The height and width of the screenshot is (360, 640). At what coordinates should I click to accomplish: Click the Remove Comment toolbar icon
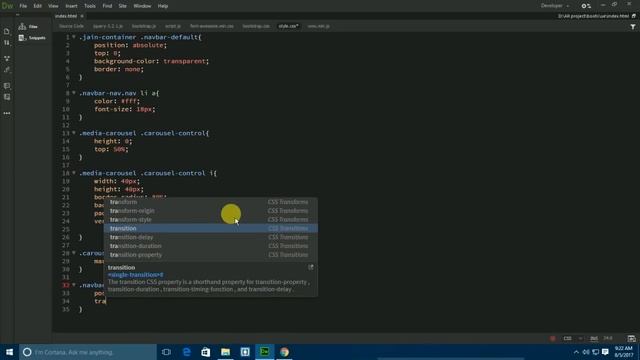[7, 97]
